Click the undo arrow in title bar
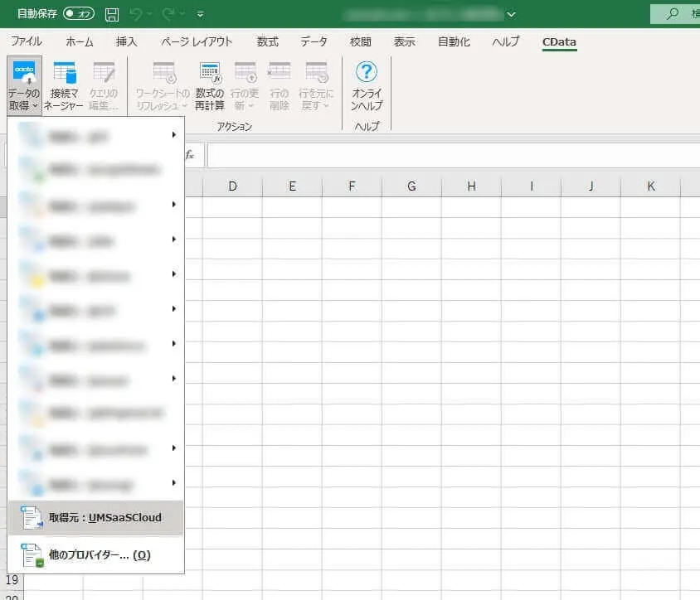This screenshot has height=600, width=700. coord(136,14)
